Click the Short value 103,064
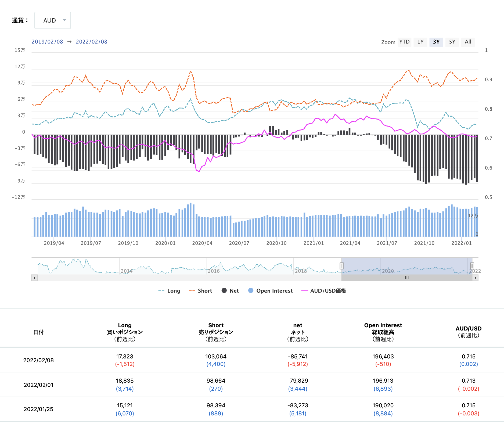504x424 pixels. coord(216,357)
